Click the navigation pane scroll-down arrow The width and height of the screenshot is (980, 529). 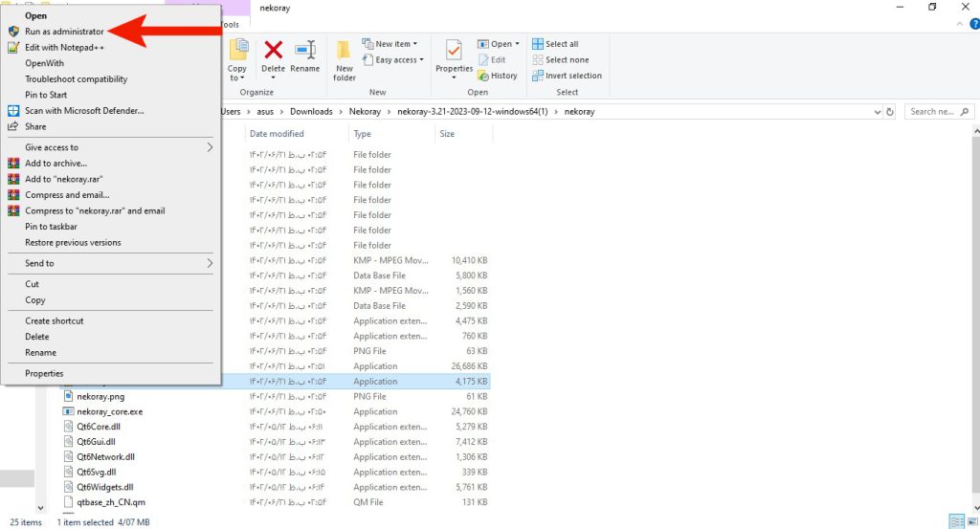coord(40,508)
